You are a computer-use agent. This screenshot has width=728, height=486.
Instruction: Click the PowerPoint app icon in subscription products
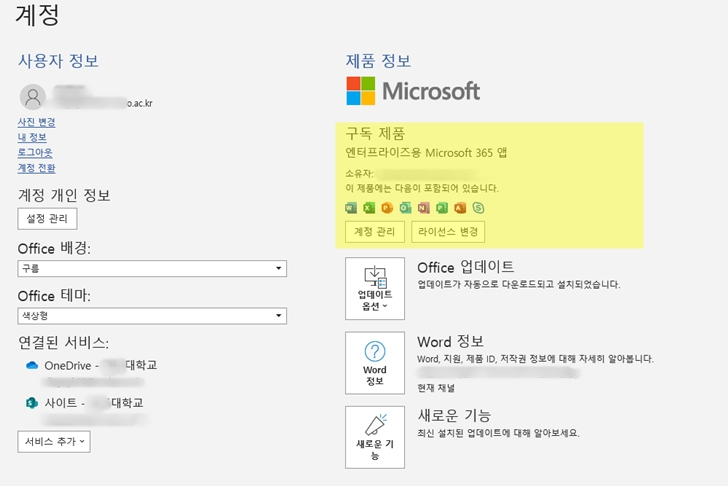[387, 207]
